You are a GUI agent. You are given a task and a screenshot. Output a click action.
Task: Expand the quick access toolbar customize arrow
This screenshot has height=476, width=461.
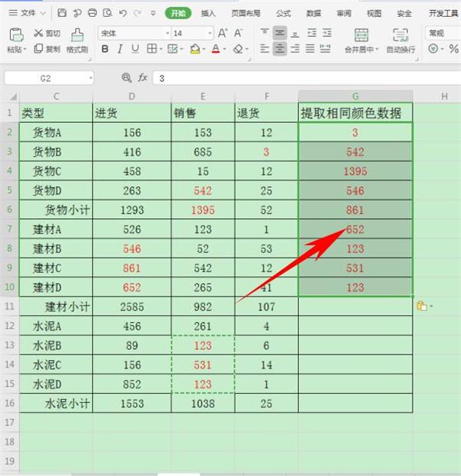(153, 13)
